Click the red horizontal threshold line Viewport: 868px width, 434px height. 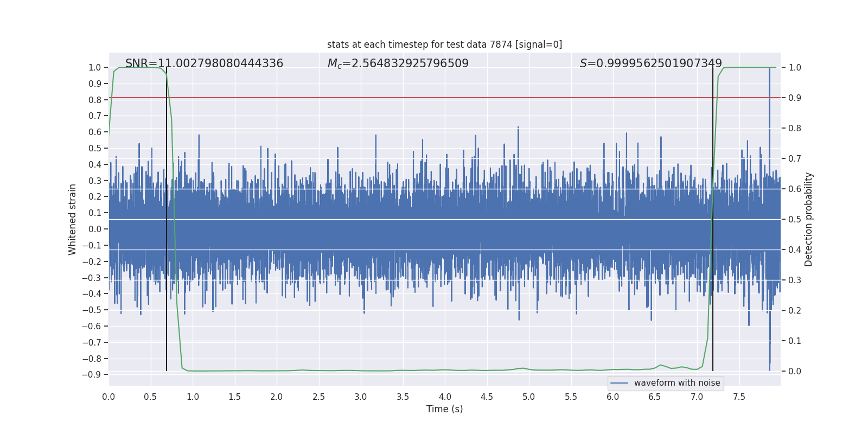pyautogui.click(x=444, y=98)
